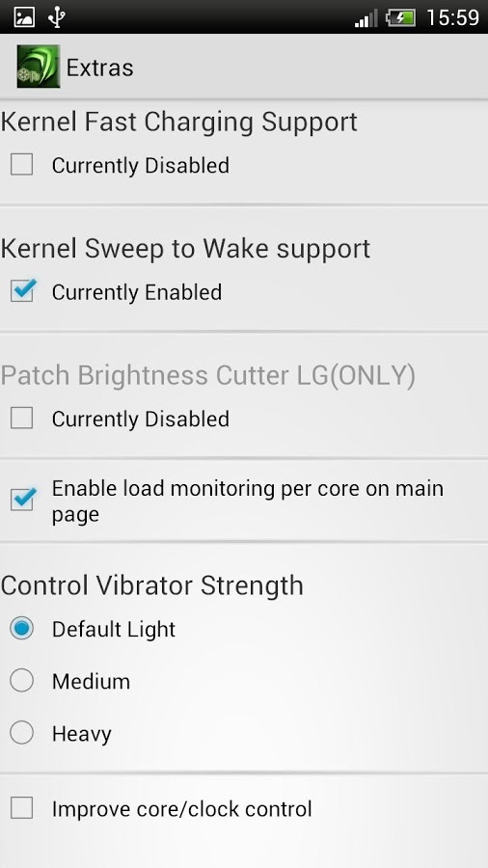The width and height of the screenshot is (488, 868).
Task: Uncheck Kernel Sweep to Wake support checkbox
Action: 23,290
